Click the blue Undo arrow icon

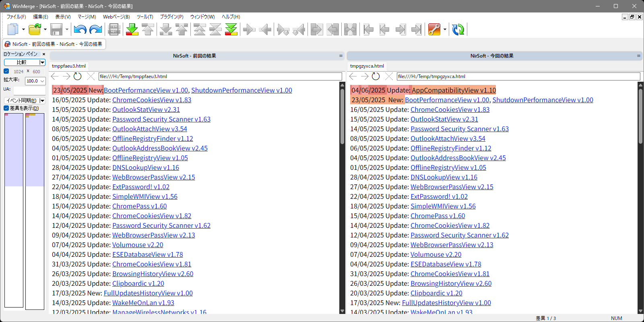click(x=80, y=29)
